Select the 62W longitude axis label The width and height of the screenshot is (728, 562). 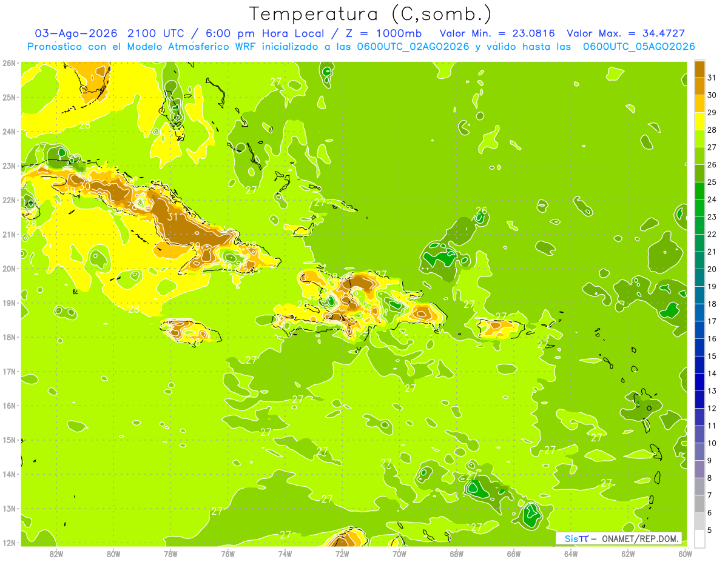click(x=628, y=554)
